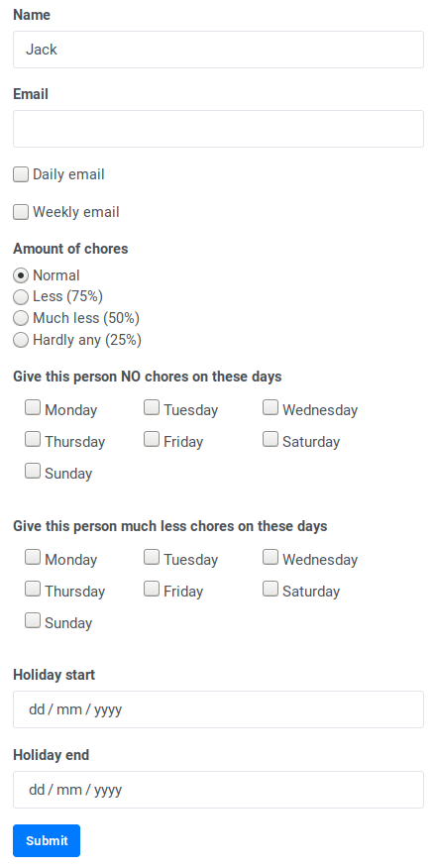Open the Holiday start date field
Viewport: 435px width, 868px height.
click(x=218, y=709)
